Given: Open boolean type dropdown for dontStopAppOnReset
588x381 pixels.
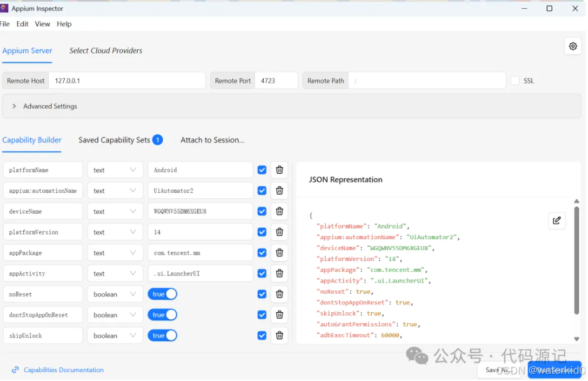Looking at the screenshot, I should [115, 316].
